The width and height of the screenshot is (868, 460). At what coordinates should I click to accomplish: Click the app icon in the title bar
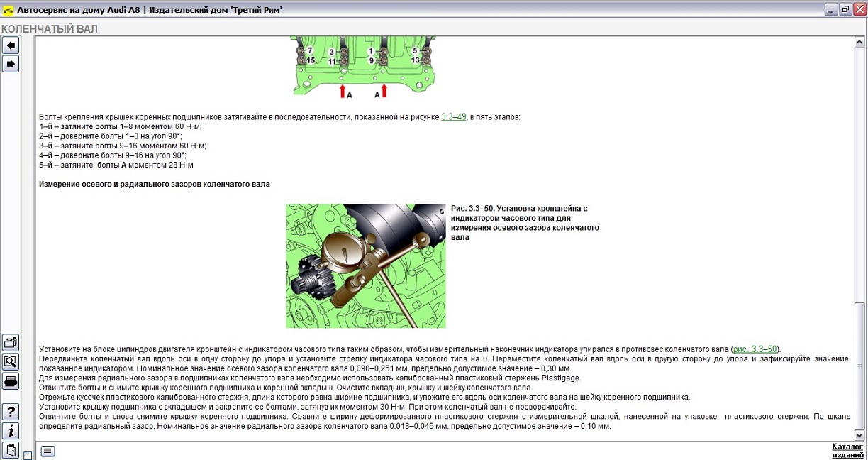[x=8, y=10]
